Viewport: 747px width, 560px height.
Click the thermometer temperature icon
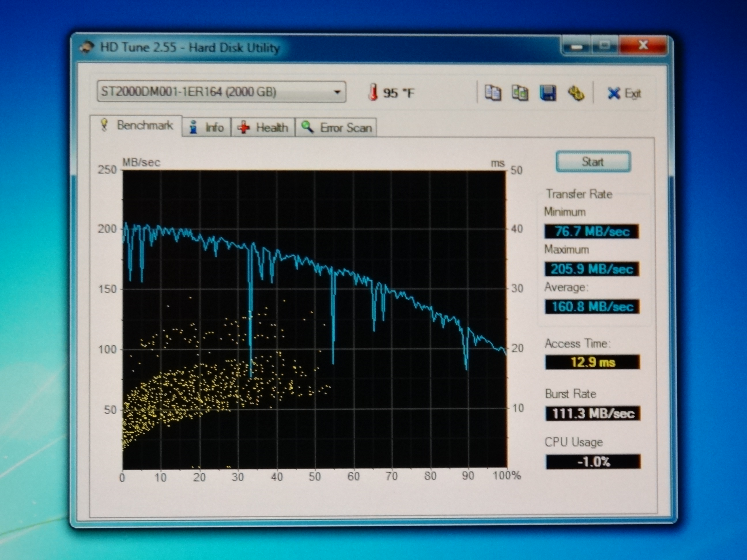[373, 92]
